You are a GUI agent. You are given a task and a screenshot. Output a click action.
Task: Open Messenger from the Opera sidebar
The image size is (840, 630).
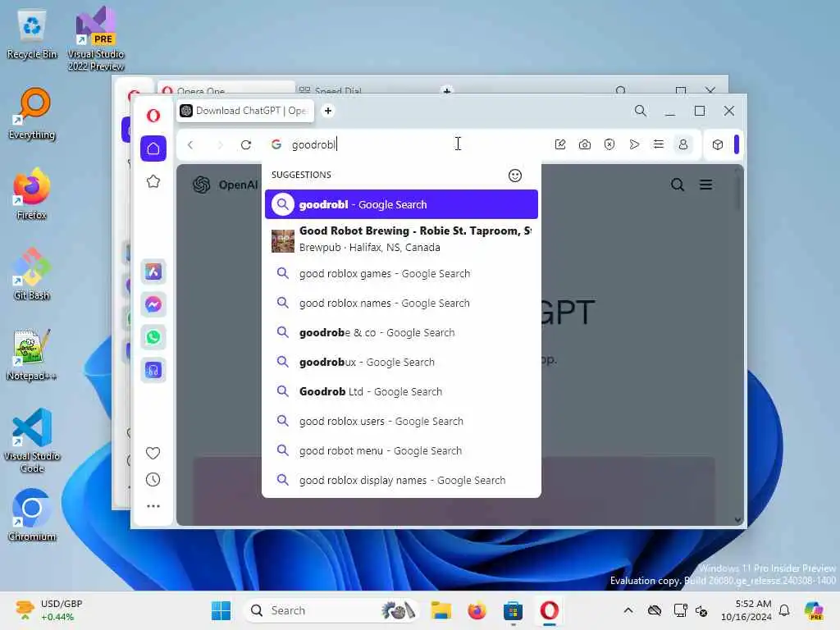(x=153, y=305)
